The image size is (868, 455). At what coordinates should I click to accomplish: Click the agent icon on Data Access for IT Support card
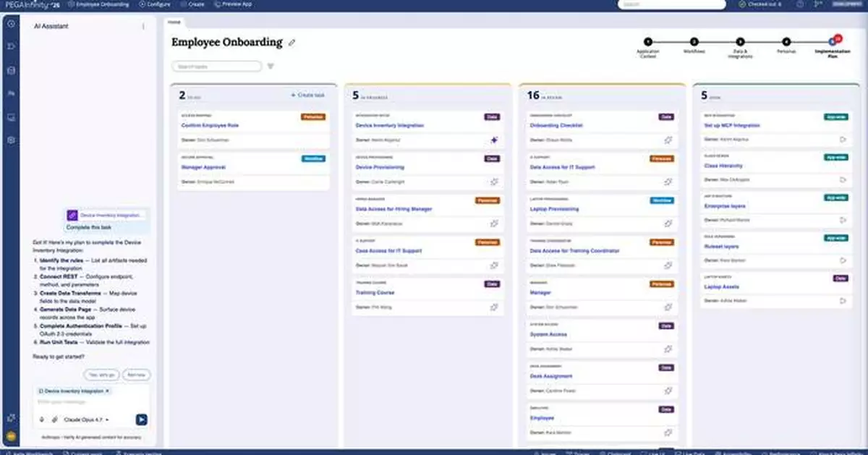click(x=669, y=182)
